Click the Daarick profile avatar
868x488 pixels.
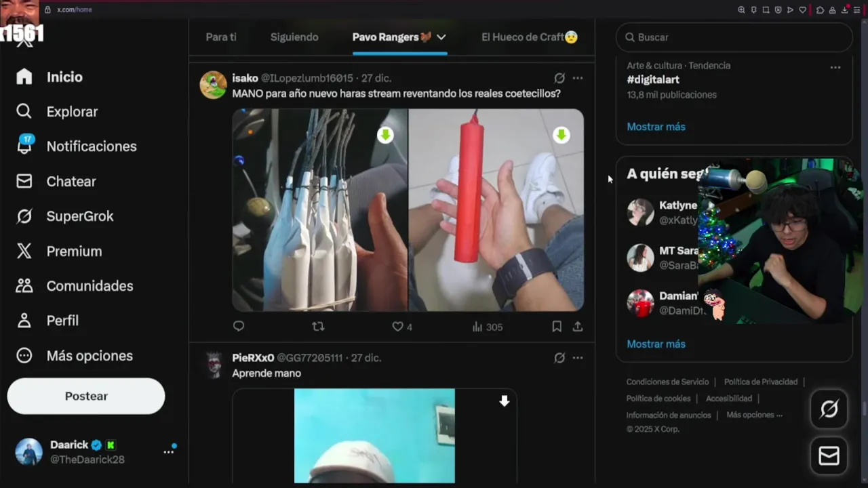[x=29, y=451]
